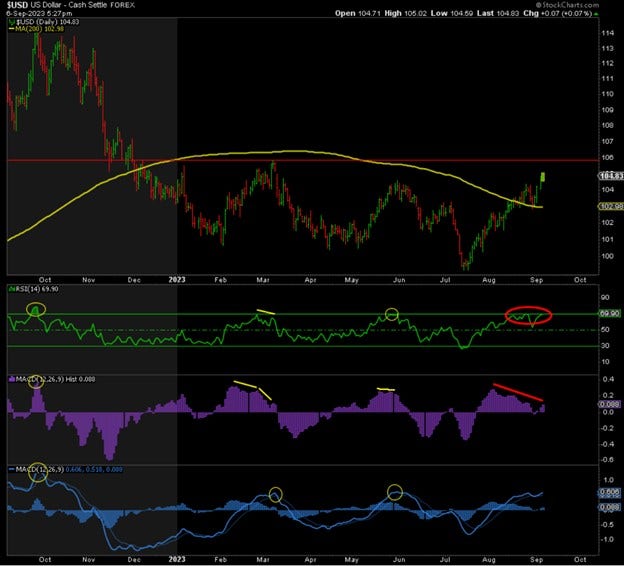The height and width of the screenshot is (566, 624).
Task: Click the 69.90 RSI value tag
Action: (x=610, y=314)
